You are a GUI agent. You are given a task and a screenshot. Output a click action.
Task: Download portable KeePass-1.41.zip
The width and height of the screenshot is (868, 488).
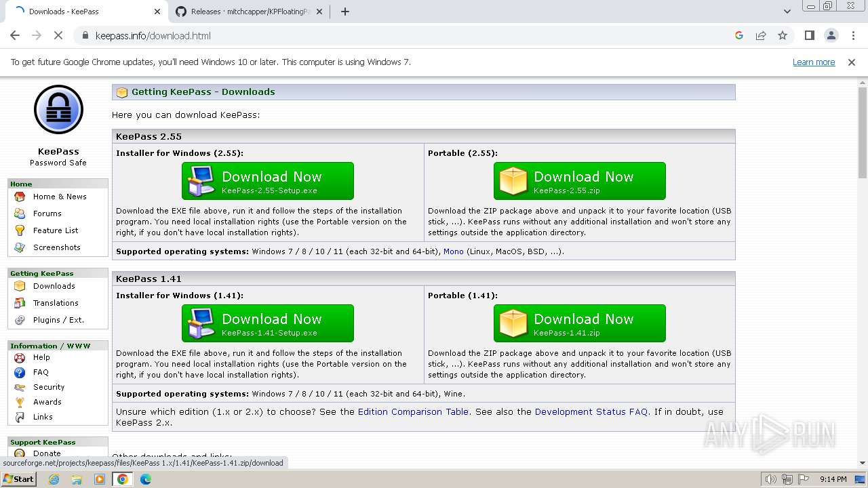point(580,323)
